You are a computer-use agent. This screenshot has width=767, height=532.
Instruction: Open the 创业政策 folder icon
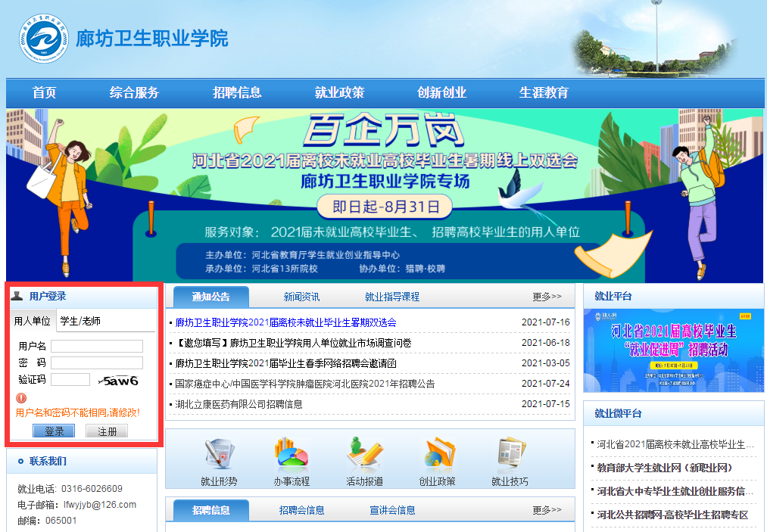[437, 454]
